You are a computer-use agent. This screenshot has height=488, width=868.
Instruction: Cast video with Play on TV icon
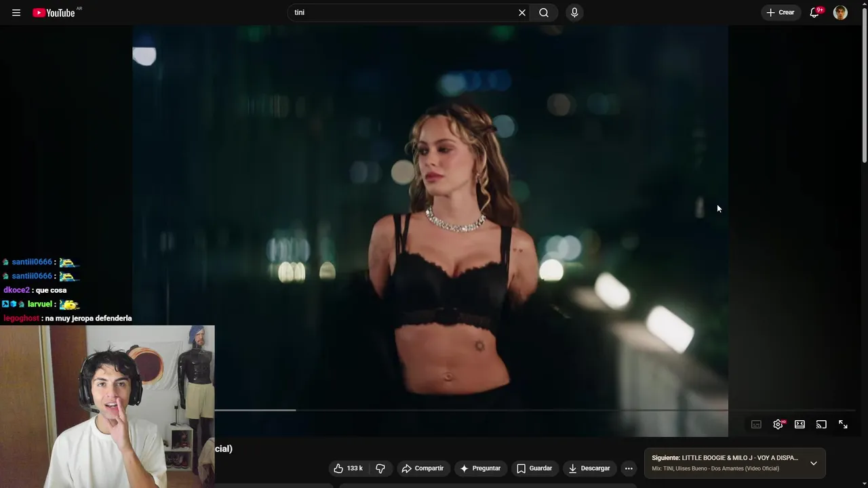821,424
